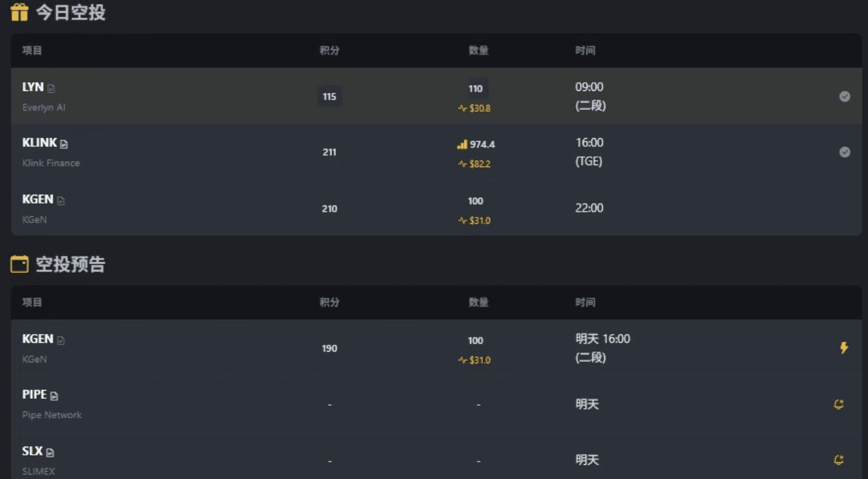Click the $82.2 price for KLINK
The image size is (868, 479).
(x=479, y=164)
